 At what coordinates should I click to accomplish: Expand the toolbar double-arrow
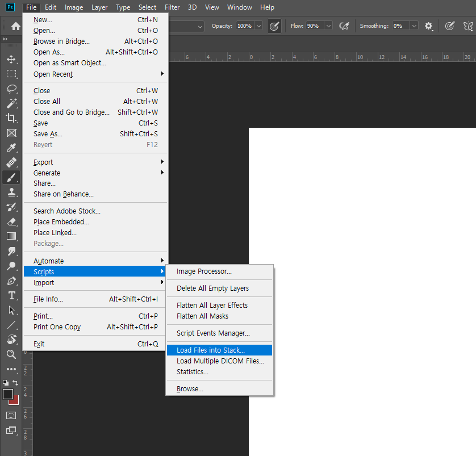5,39
